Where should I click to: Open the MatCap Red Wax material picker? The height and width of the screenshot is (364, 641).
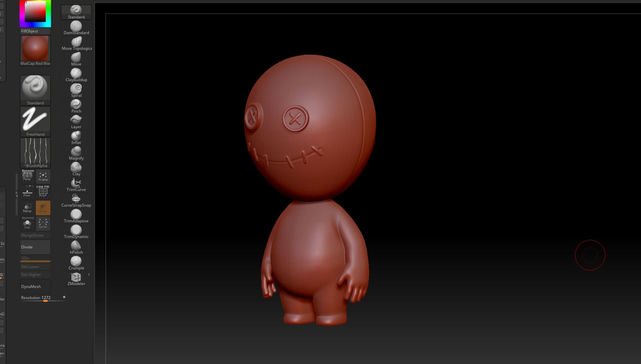point(35,51)
